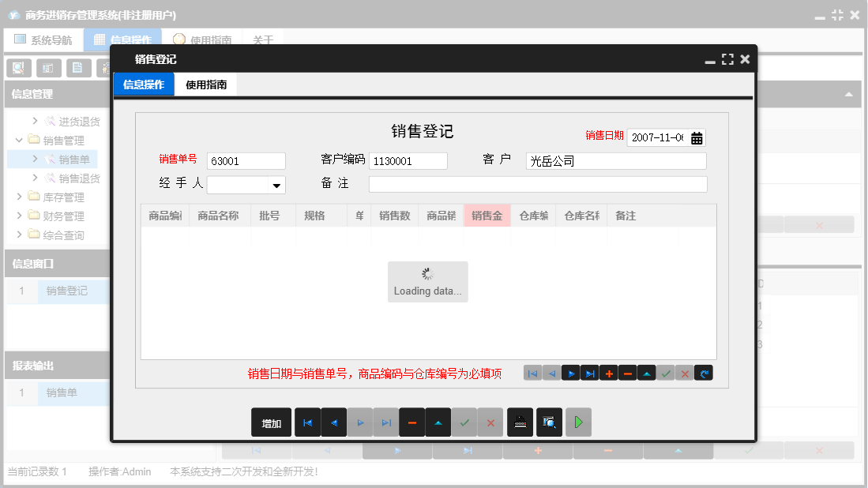Click the red plus to insert a grid row
This screenshot has width=868, height=488.
[608, 373]
